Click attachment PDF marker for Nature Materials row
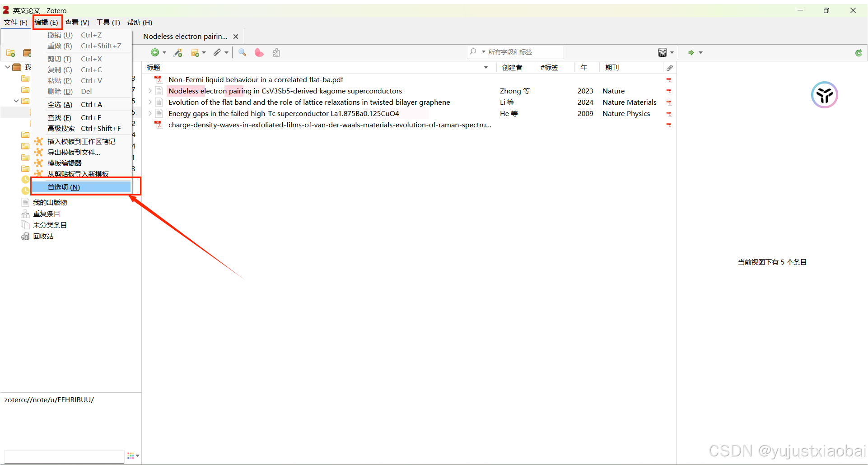868x465 pixels. pos(669,102)
